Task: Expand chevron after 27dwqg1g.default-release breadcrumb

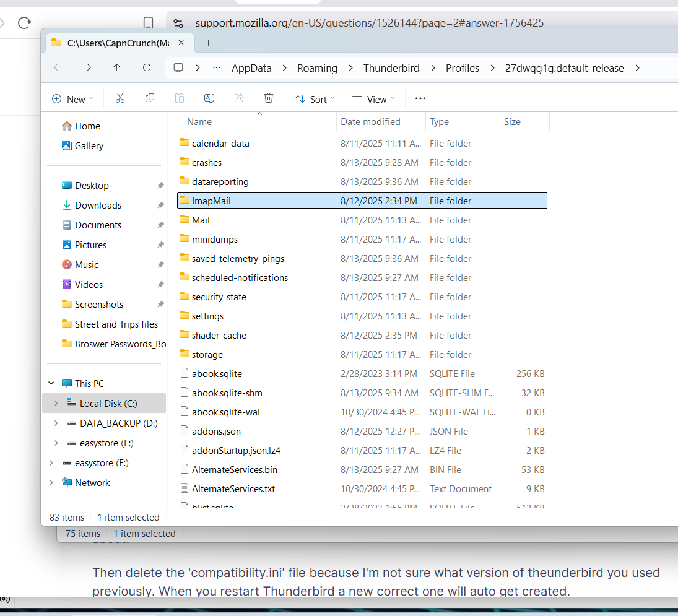Action: pos(637,68)
